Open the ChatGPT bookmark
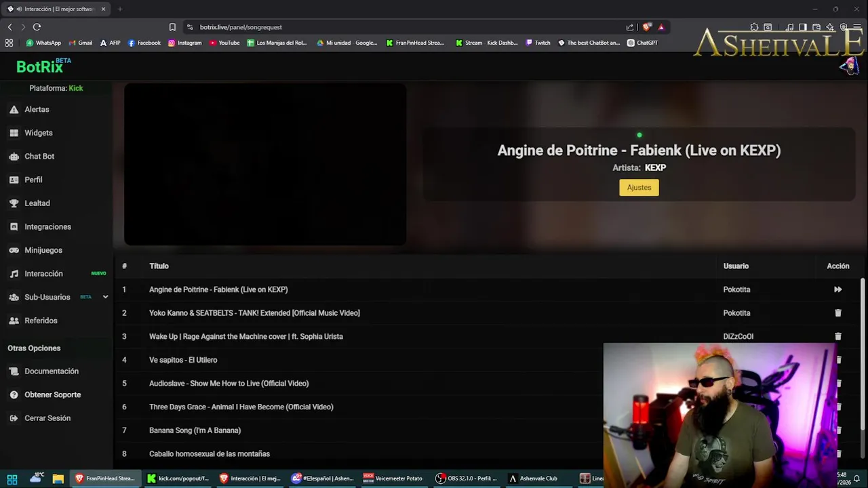 [643, 43]
